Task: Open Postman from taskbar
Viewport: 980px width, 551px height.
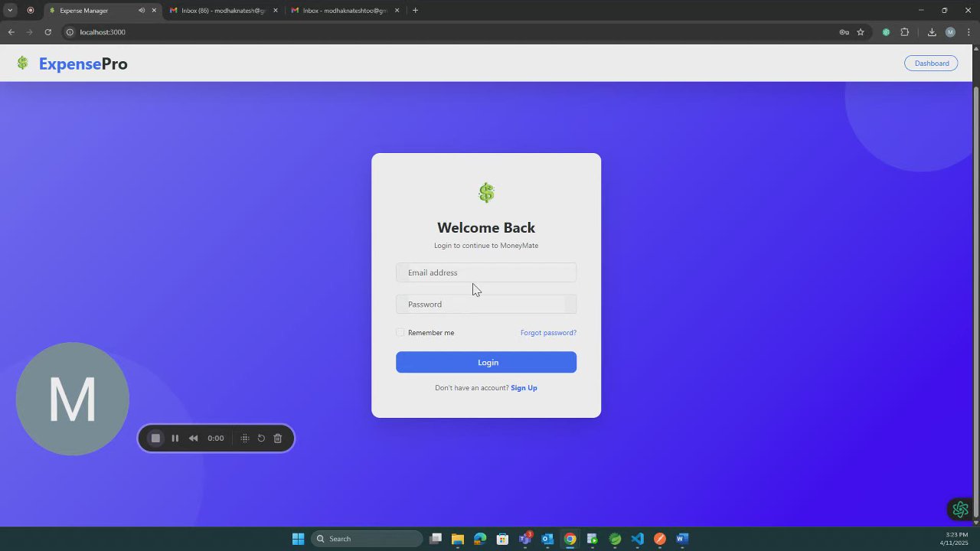Action: [660, 539]
